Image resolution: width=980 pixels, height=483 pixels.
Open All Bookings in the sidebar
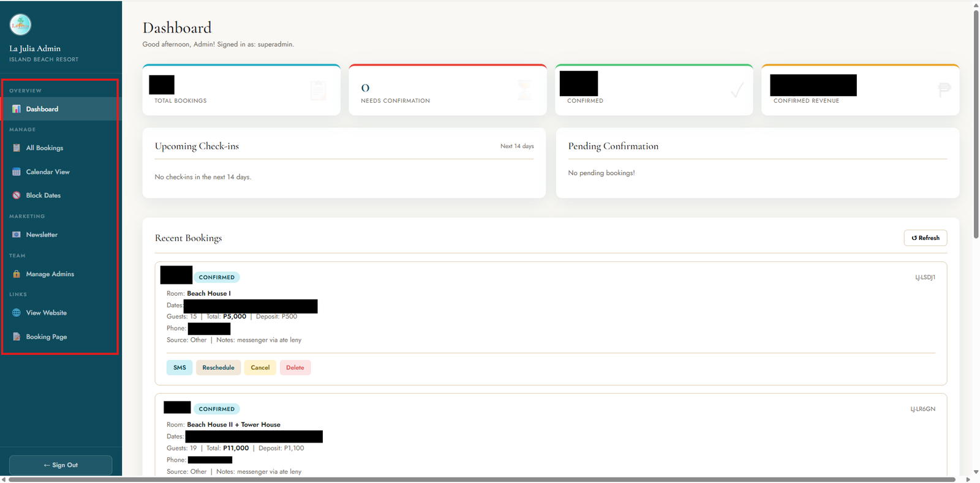(61, 148)
